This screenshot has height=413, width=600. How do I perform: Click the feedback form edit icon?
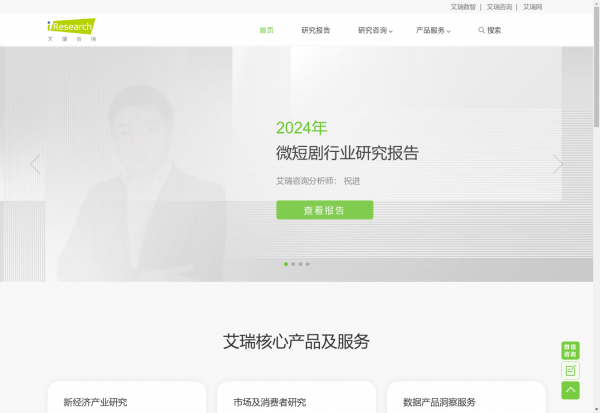(x=570, y=370)
